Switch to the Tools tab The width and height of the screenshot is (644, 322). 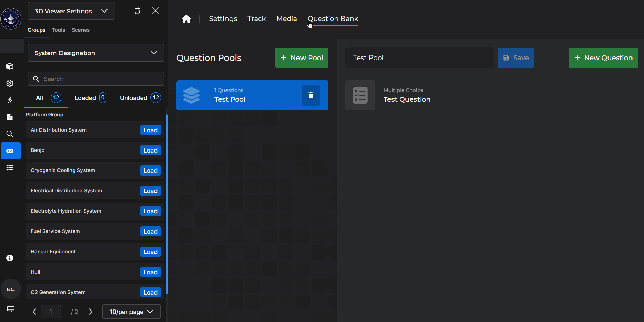(58, 30)
